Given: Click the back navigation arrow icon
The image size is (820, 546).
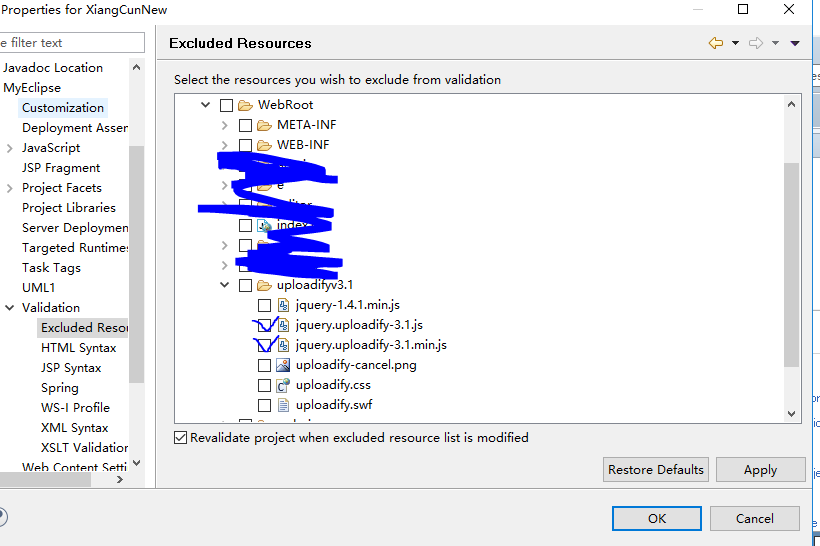Looking at the screenshot, I should (715, 43).
